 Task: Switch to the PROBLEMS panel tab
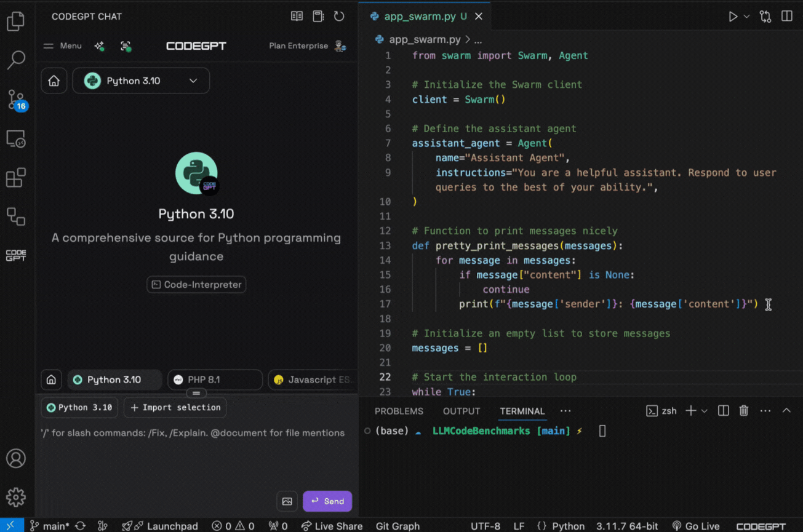399,411
